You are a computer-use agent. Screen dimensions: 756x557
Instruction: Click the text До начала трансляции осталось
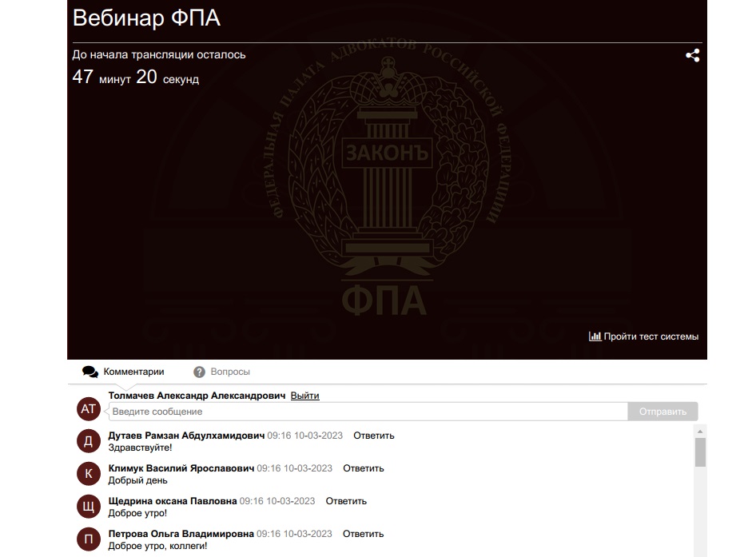[158, 54]
